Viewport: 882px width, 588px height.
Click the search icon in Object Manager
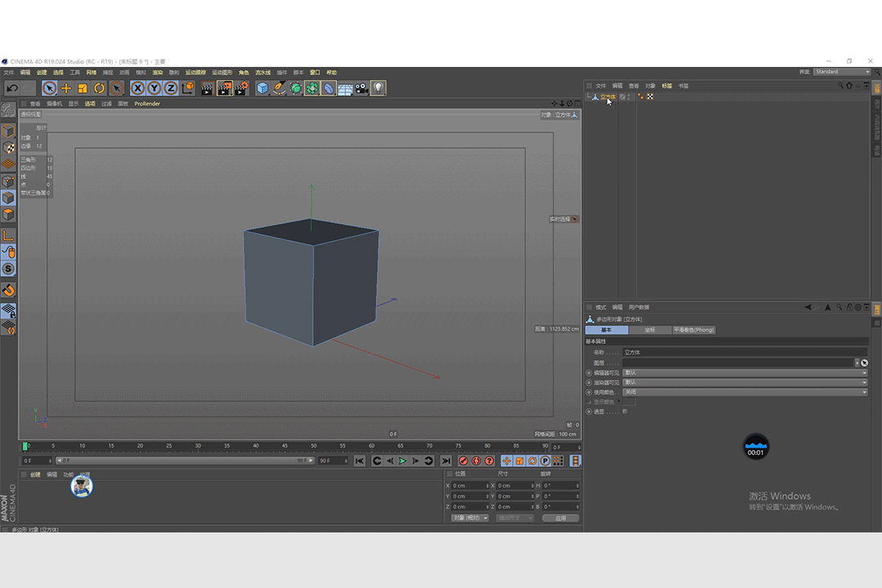click(840, 86)
